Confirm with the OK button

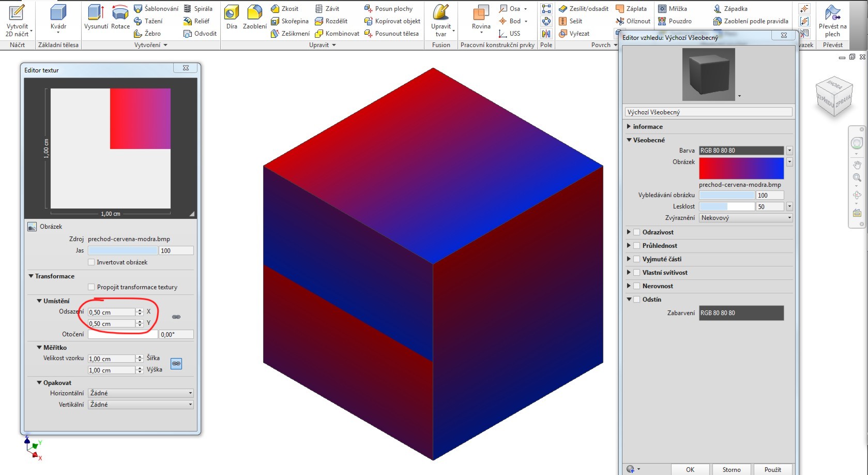coord(690,469)
